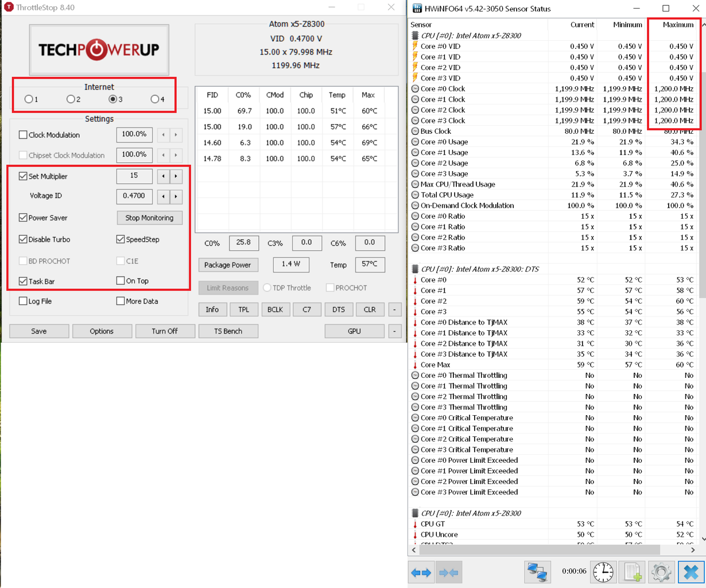Click the collapse columns arrows icon
The height and width of the screenshot is (588, 706).
[448, 572]
